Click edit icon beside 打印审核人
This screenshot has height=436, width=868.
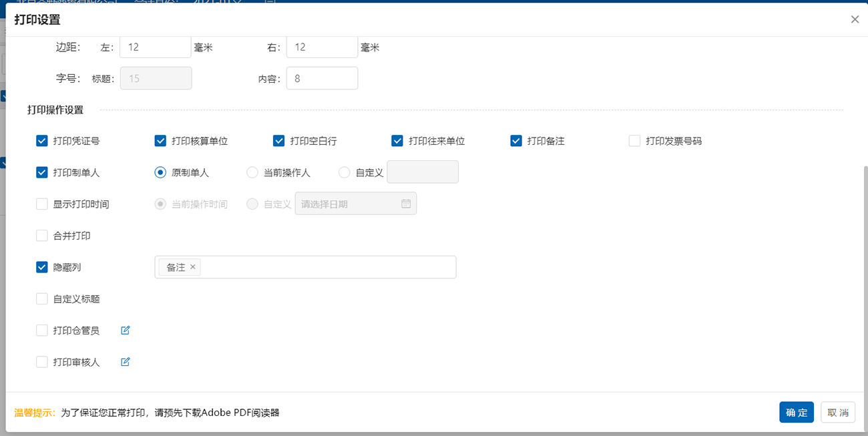click(126, 362)
